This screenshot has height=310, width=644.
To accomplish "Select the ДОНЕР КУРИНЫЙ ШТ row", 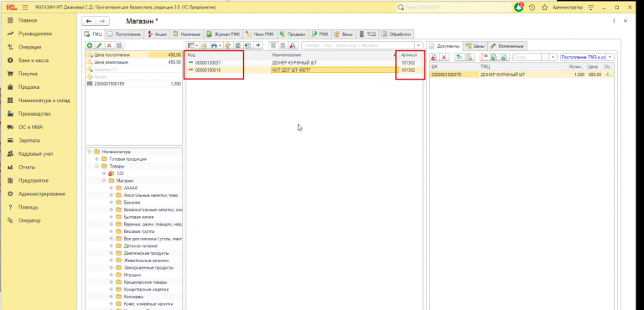I will point(304,63).
